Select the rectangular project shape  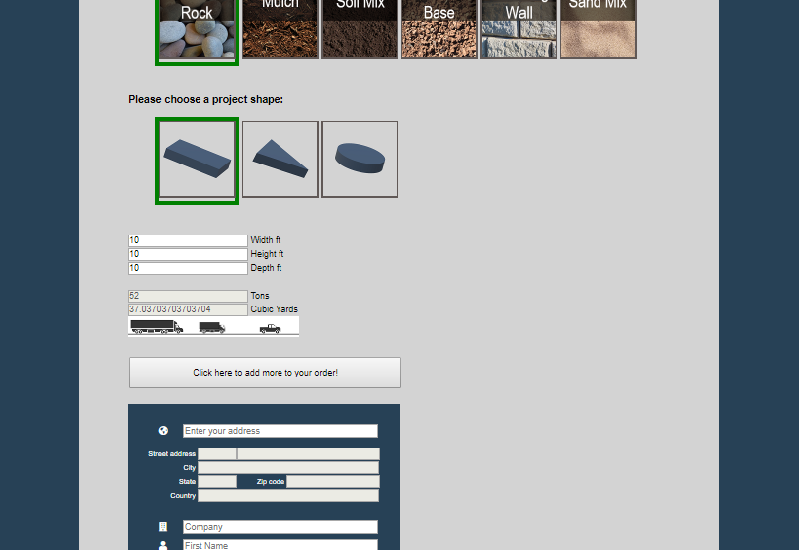point(197,160)
